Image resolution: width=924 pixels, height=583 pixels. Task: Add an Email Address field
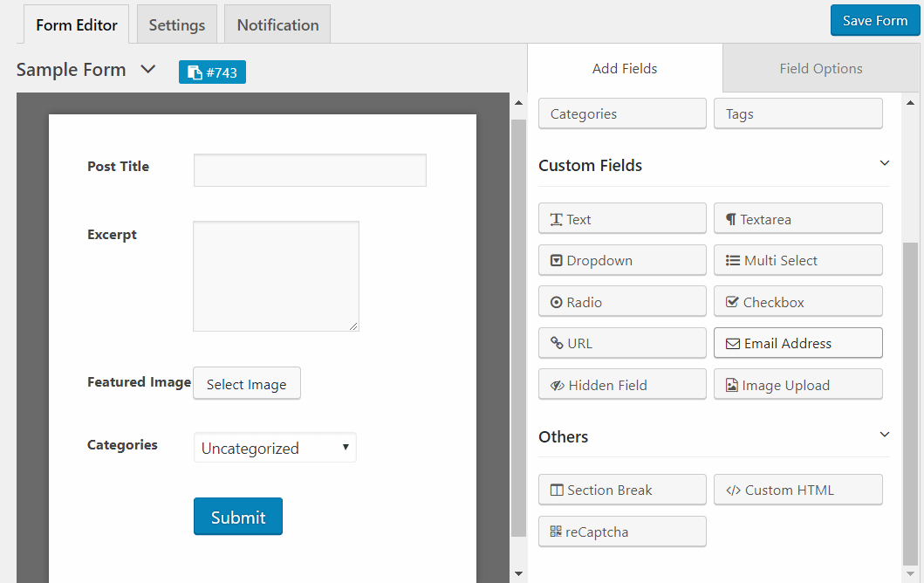coord(797,343)
